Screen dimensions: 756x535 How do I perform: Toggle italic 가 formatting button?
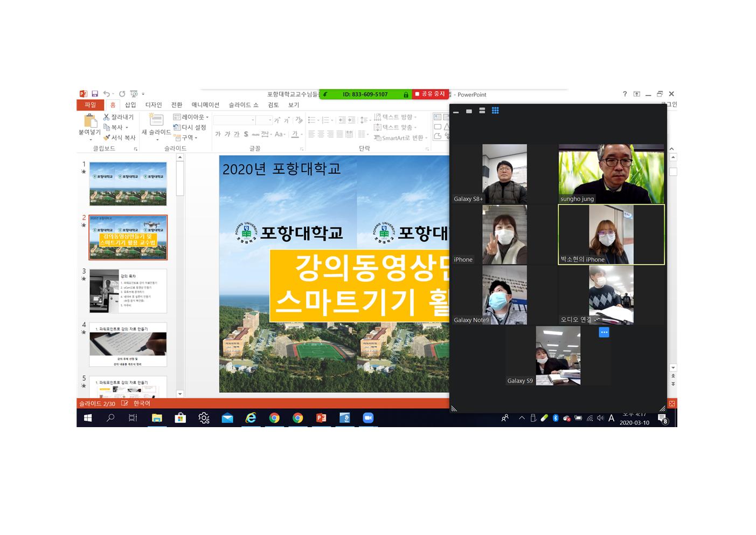click(x=227, y=134)
